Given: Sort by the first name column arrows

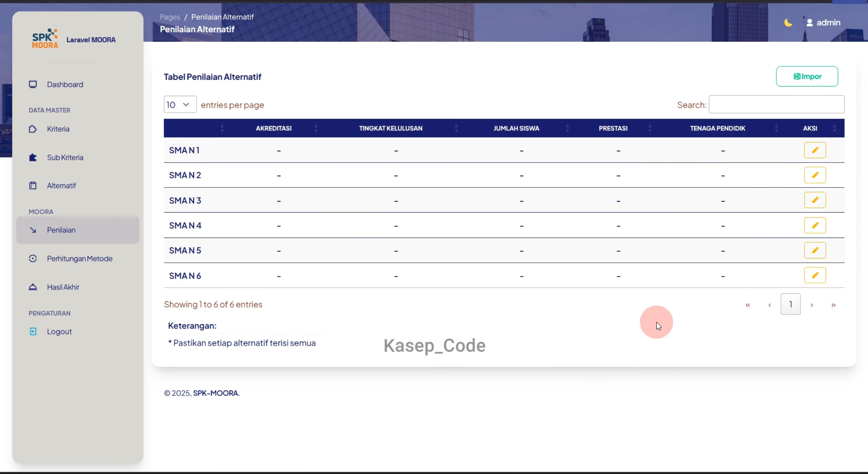Looking at the screenshot, I should pyautogui.click(x=222, y=128).
